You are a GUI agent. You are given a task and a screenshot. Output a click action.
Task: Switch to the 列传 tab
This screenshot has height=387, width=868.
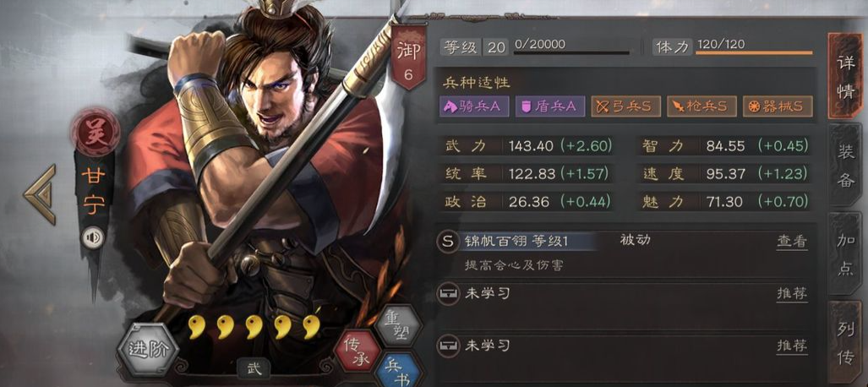coord(845,343)
